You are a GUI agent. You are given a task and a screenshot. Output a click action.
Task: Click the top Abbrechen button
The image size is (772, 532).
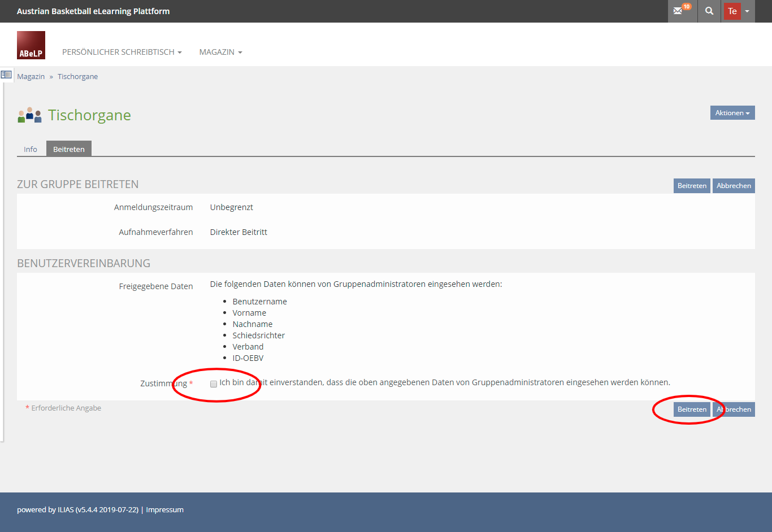click(734, 186)
